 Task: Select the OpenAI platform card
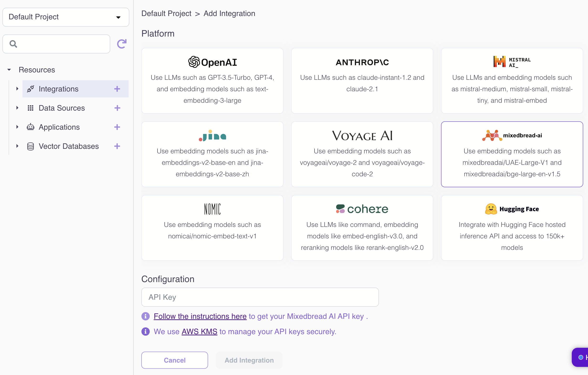coord(212,81)
